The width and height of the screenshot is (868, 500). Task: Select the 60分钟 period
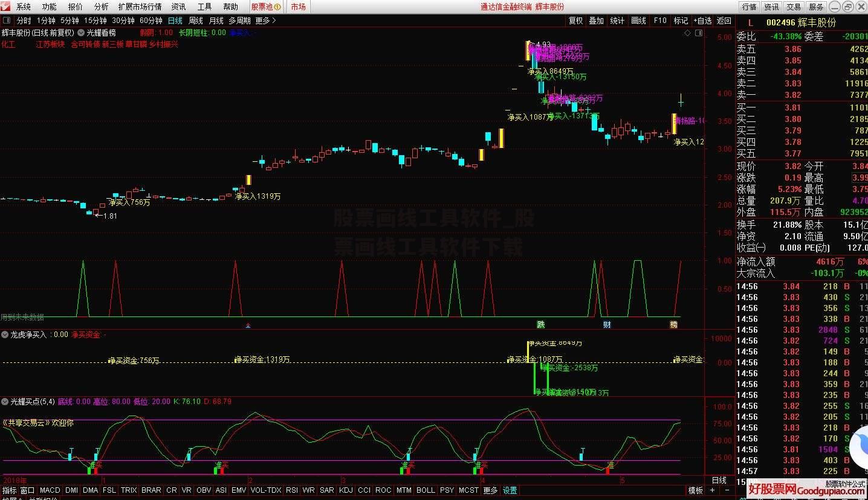click(x=151, y=21)
